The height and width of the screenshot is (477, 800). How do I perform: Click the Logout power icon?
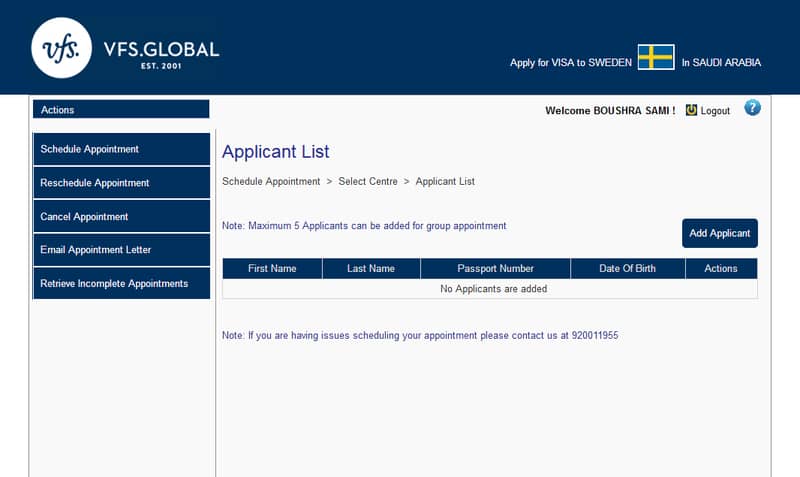pos(691,110)
